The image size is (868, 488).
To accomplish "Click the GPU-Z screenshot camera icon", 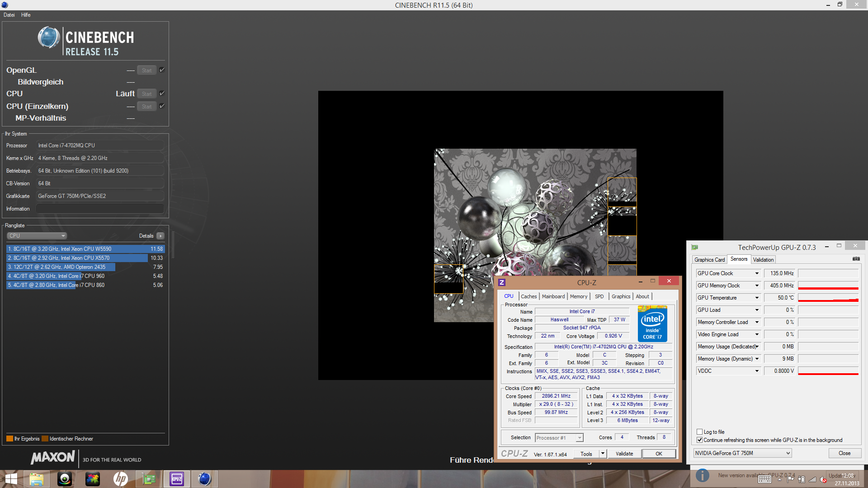I will 856,259.
